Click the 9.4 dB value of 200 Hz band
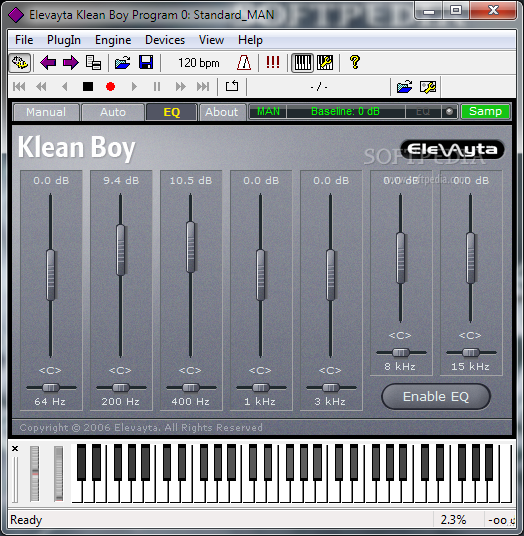524x536 pixels. [x=121, y=180]
